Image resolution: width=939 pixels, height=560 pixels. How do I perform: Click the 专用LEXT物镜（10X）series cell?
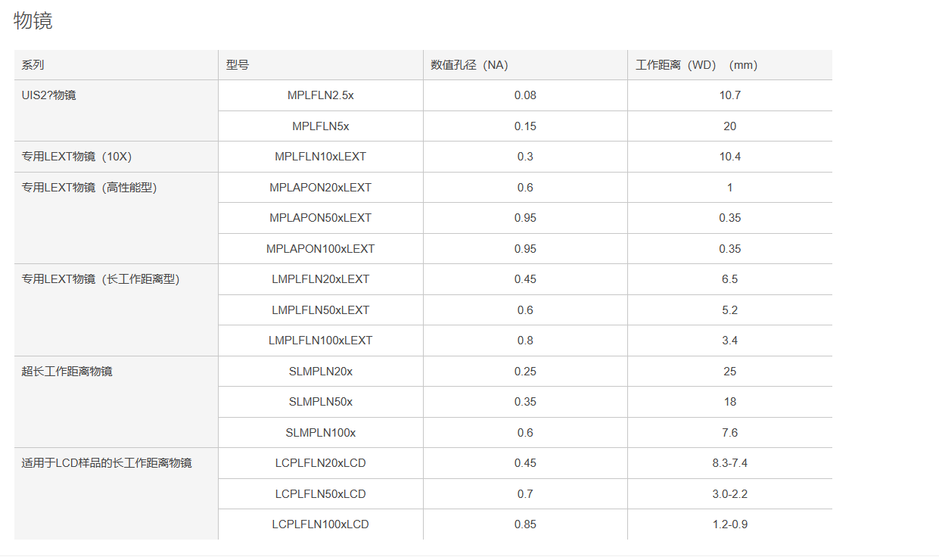(117, 157)
